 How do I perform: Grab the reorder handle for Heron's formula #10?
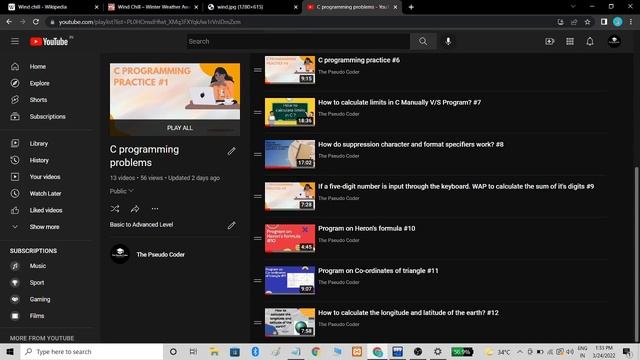(258, 238)
